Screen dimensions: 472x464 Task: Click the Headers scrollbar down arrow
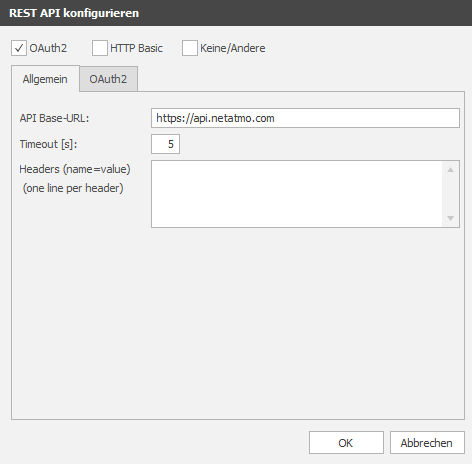(x=451, y=218)
